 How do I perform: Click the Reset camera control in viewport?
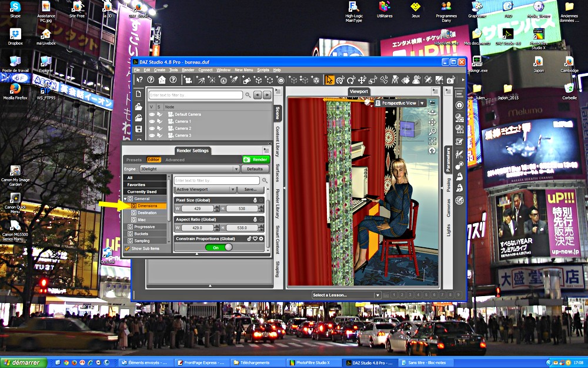432,151
